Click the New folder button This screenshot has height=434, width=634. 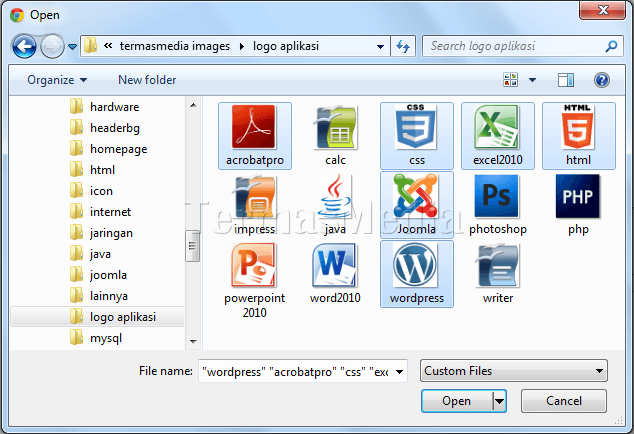pos(147,80)
